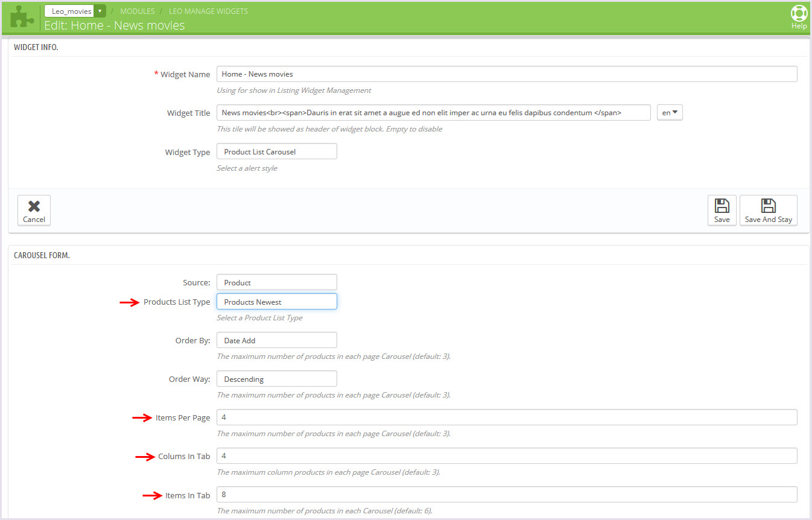Click the 'Products List Type' label
The width and height of the screenshot is (812, 520).
coord(177,302)
